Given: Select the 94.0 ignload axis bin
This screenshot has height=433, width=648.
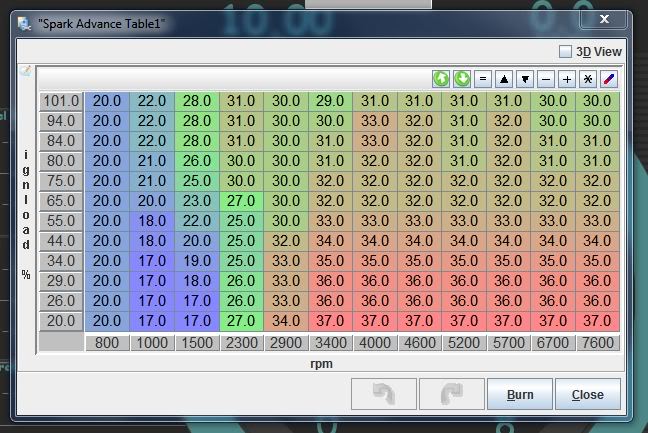Looking at the screenshot, I should 61,121.
